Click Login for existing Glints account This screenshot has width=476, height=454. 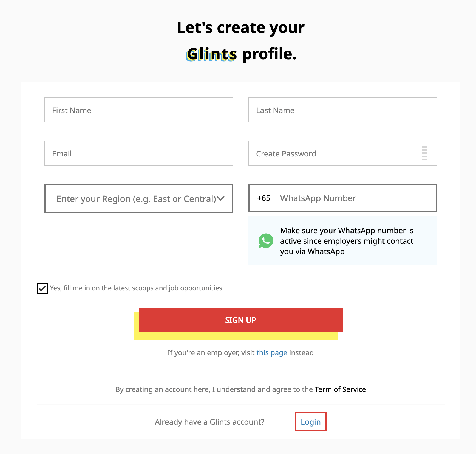[x=310, y=422]
